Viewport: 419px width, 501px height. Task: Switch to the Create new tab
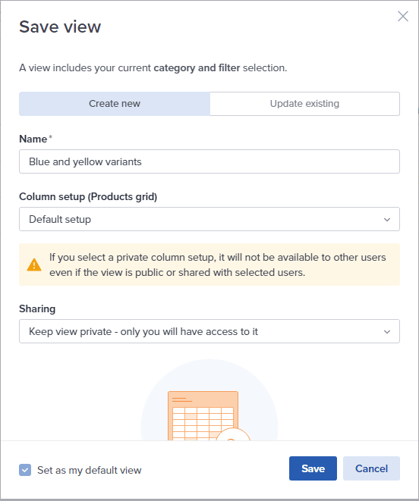pyautogui.click(x=114, y=104)
